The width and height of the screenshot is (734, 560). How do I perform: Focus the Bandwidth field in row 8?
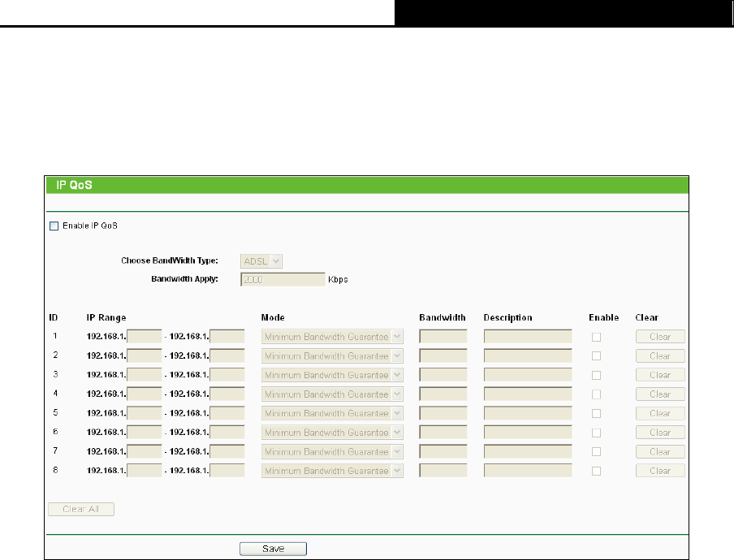(443, 471)
